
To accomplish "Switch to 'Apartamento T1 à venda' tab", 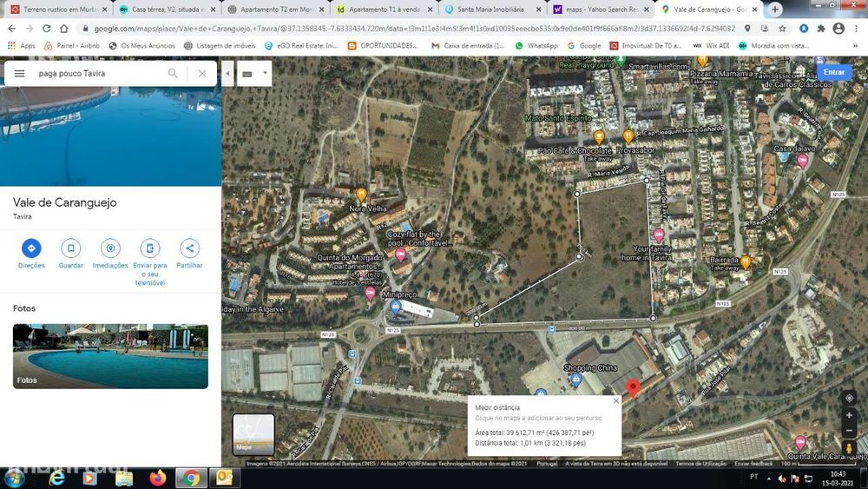I will (x=385, y=10).
